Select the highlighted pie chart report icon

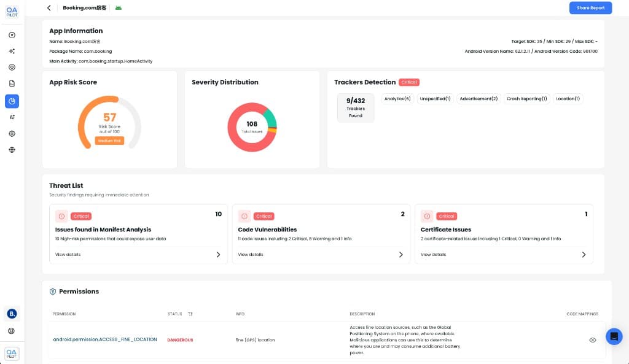[12, 100]
